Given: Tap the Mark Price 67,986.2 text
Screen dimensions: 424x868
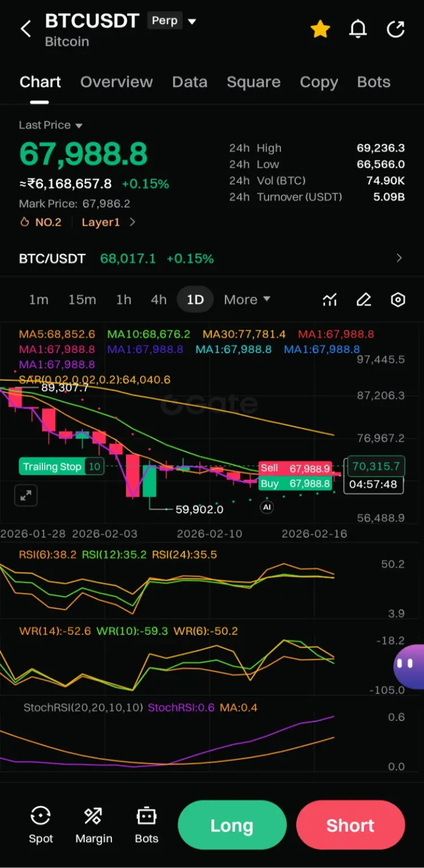Looking at the screenshot, I should pyautogui.click(x=75, y=204).
